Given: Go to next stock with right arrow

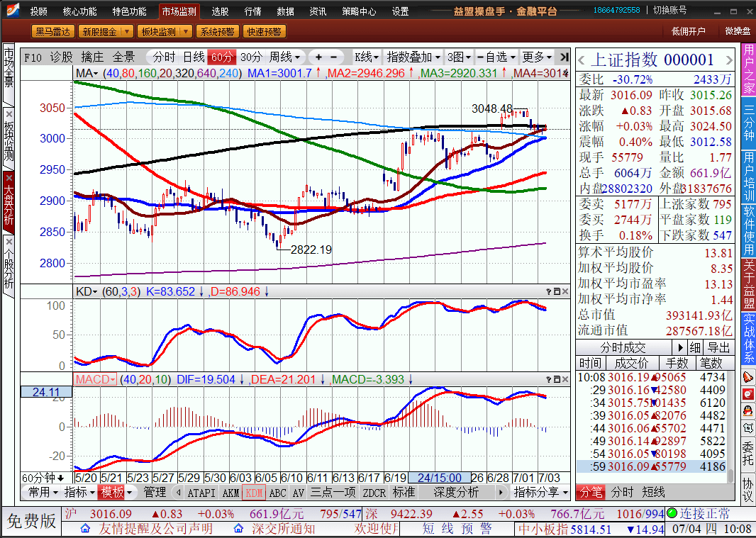Looking at the screenshot, I should tap(729, 61).
